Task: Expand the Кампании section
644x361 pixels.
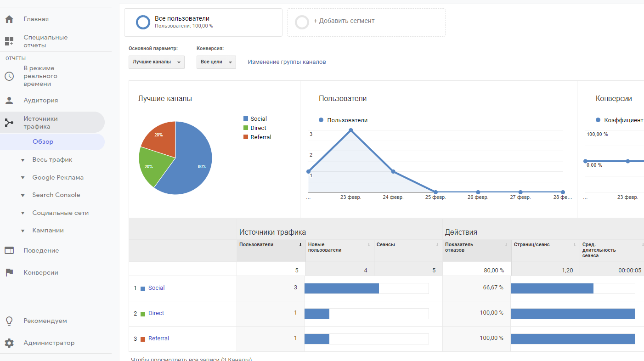Action: point(23,231)
